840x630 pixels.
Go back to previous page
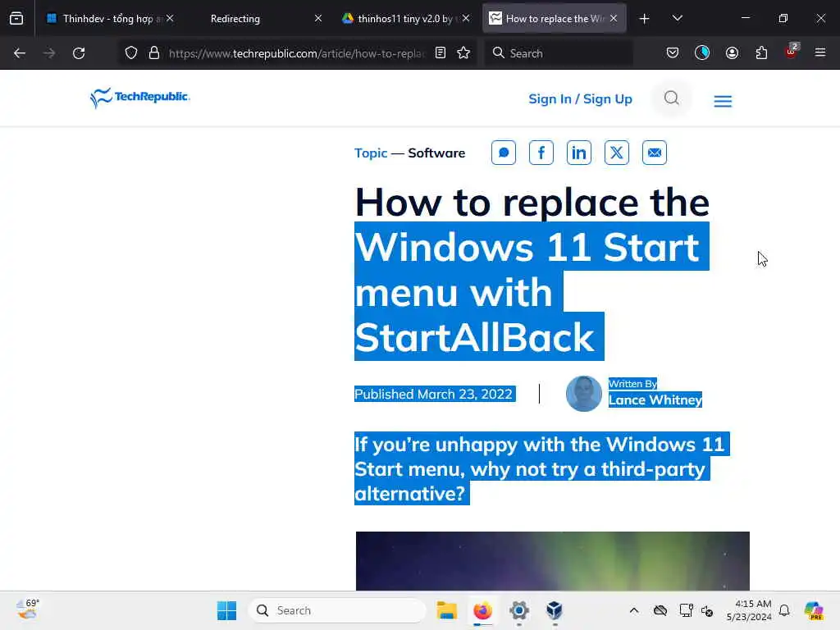20,53
